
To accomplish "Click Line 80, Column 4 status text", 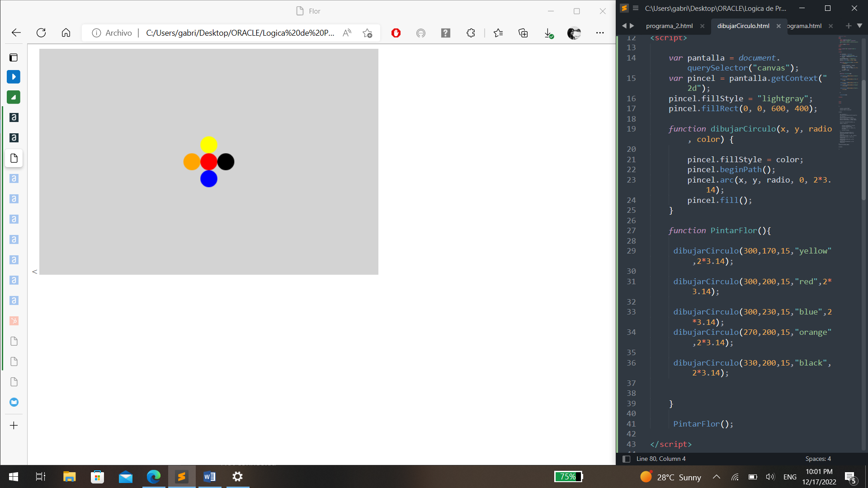I will pyautogui.click(x=661, y=459).
